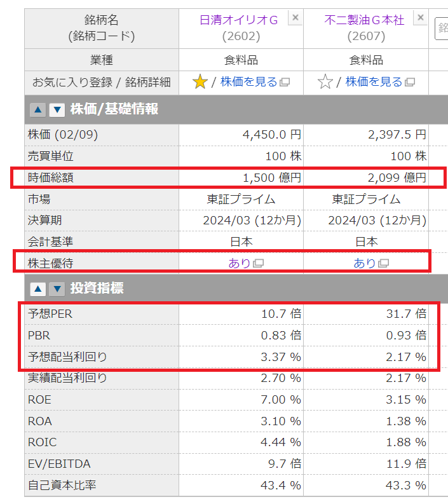The width and height of the screenshot is (448, 504).
Task: Select the 3.15 % ROE value
Action: pyautogui.click(x=406, y=400)
